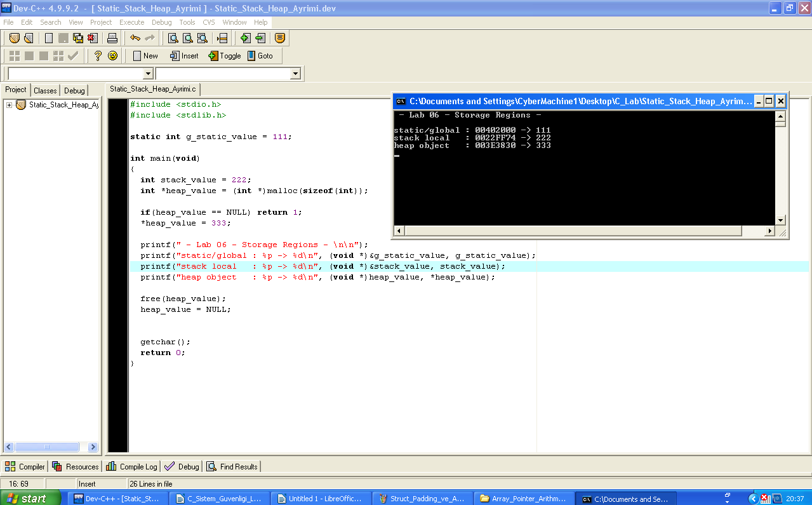Open help with question mark icon
The width and height of the screenshot is (812, 505).
98,56
